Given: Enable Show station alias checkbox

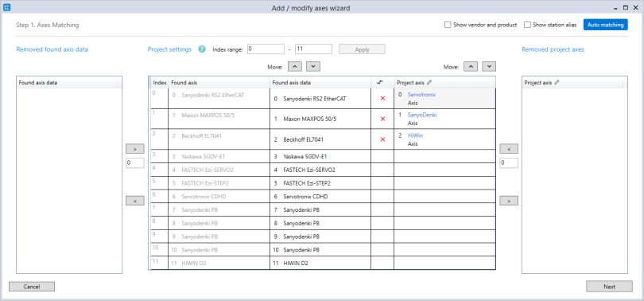Looking at the screenshot, I should pyautogui.click(x=527, y=25).
